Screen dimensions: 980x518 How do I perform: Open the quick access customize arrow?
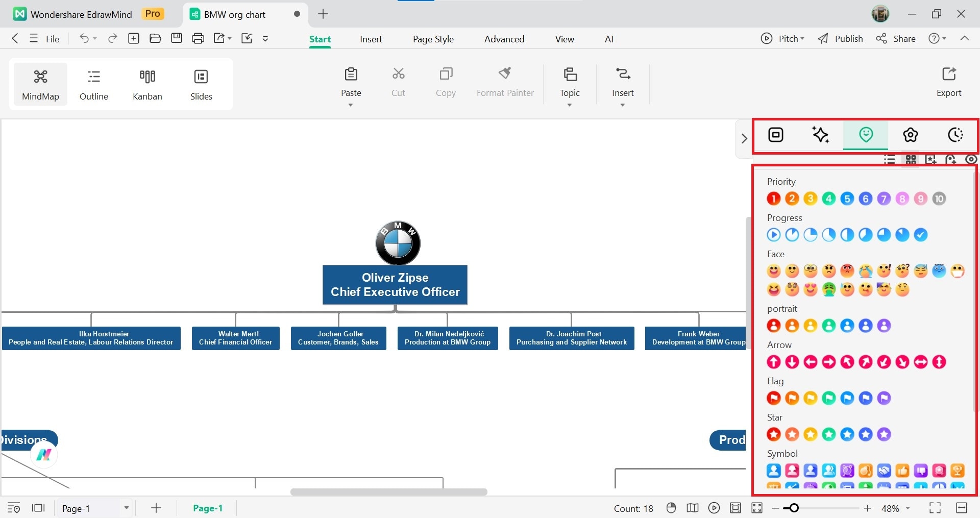[x=265, y=38]
